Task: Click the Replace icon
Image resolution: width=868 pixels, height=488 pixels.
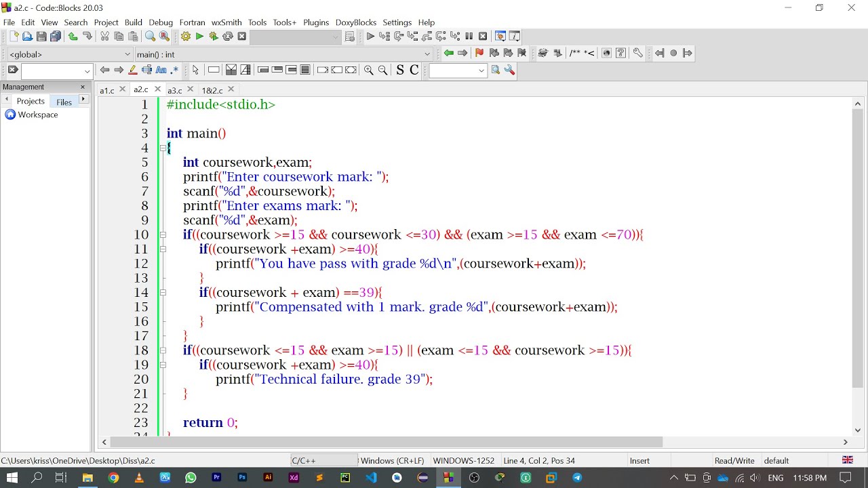Action: [x=164, y=37]
